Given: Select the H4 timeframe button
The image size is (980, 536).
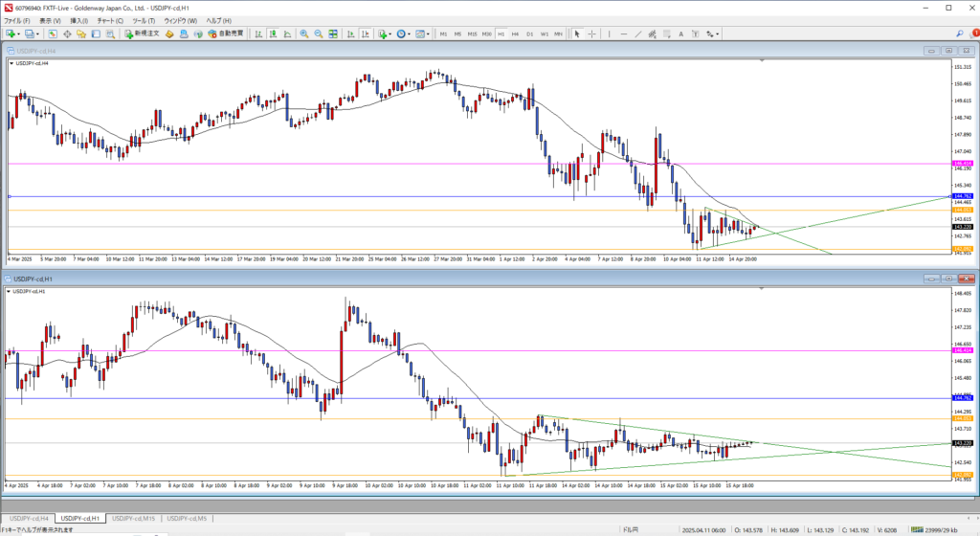Looking at the screenshot, I should coord(515,33).
